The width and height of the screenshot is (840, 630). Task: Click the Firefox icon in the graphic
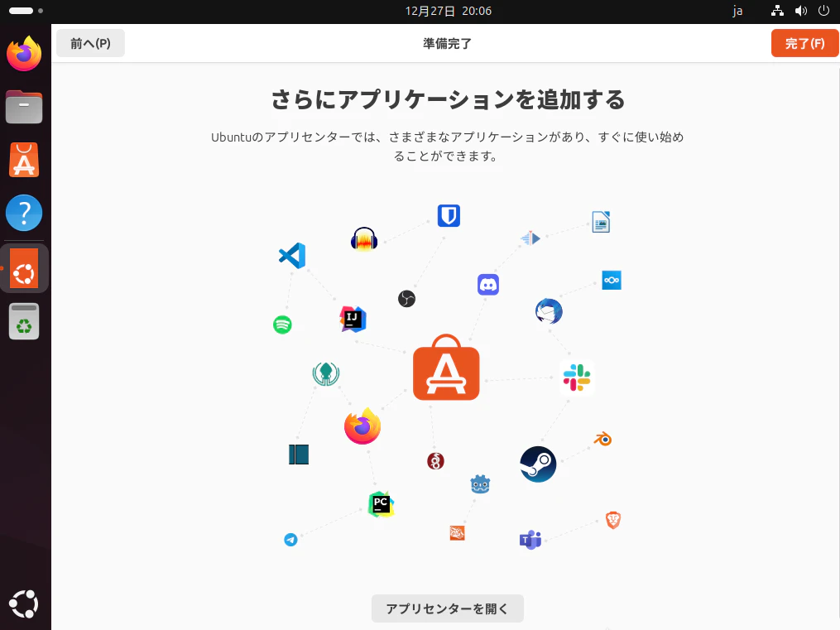[x=362, y=426]
